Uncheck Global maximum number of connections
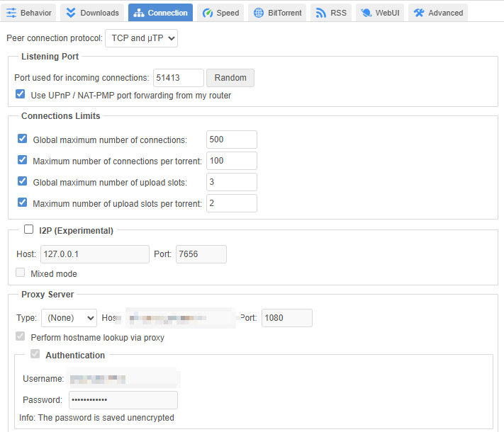Image resolution: width=504 pixels, height=432 pixels. [x=23, y=140]
